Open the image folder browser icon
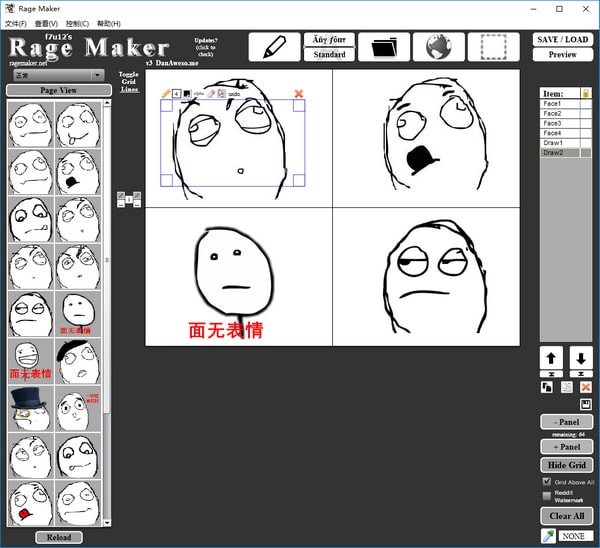This screenshot has height=548, width=600. click(x=384, y=47)
